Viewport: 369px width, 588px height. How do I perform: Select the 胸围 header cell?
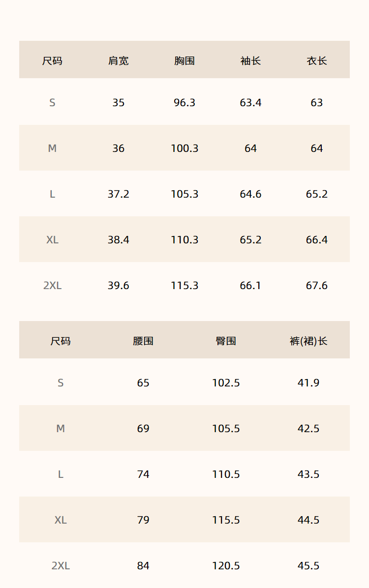(x=184, y=61)
